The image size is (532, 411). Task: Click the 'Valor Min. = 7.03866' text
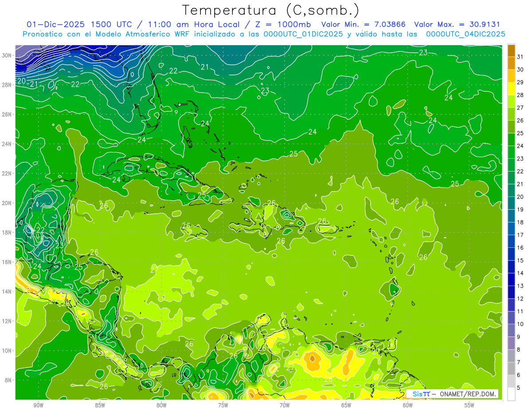click(364, 24)
